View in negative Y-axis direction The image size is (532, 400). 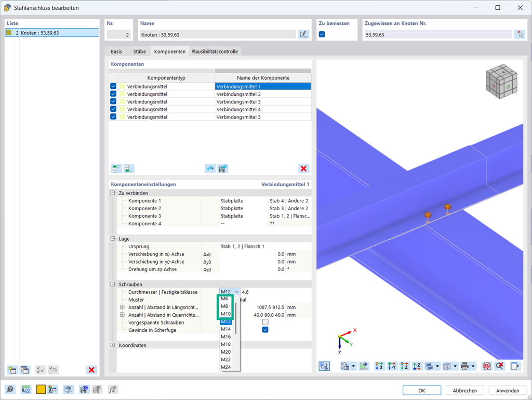(x=392, y=366)
